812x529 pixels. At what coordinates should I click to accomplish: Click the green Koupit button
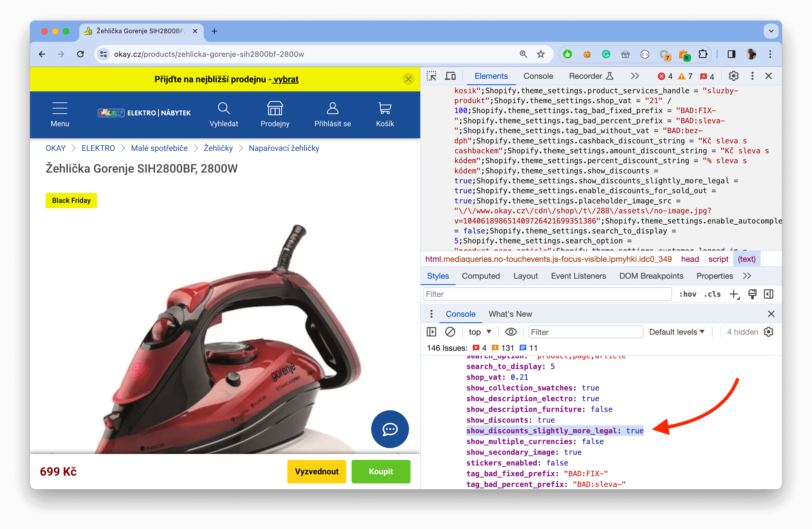(381, 471)
